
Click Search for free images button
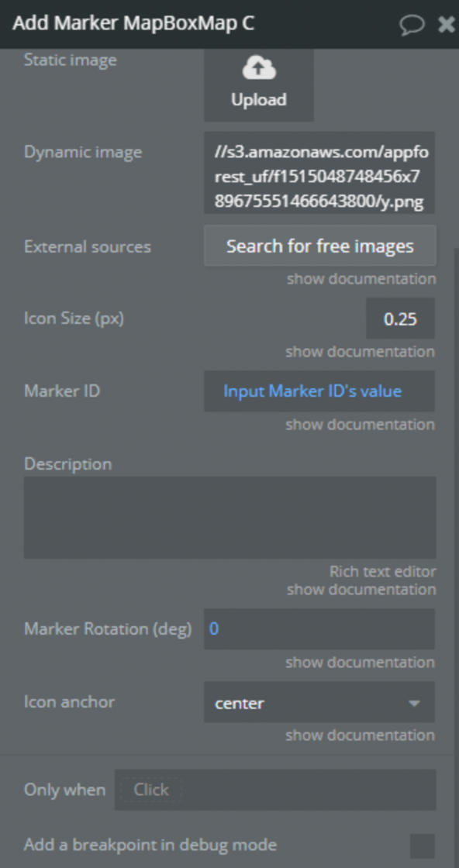[320, 246]
